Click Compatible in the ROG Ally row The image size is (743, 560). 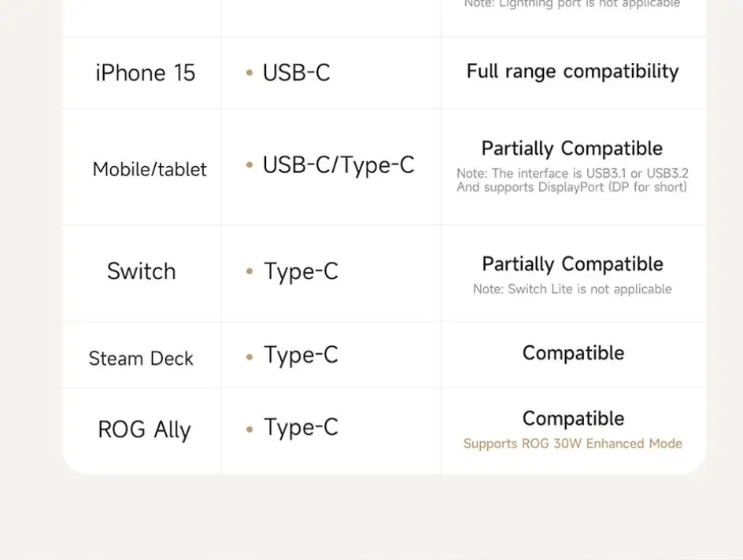pos(573,418)
